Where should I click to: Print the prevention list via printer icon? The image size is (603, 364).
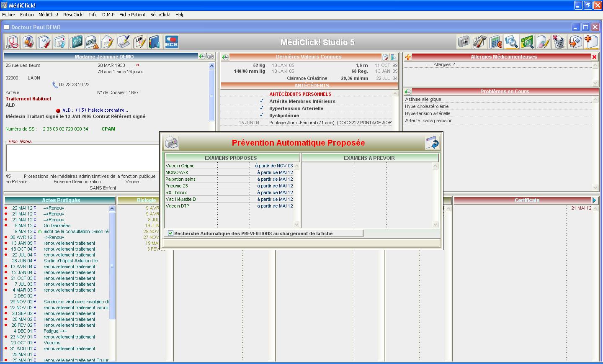pos(171,143)
